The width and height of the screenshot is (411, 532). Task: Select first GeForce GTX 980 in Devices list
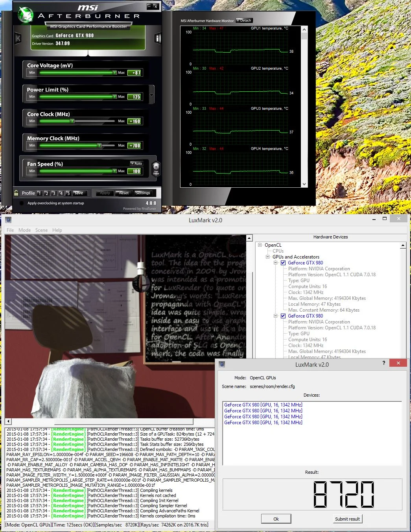tap(263, 405)
